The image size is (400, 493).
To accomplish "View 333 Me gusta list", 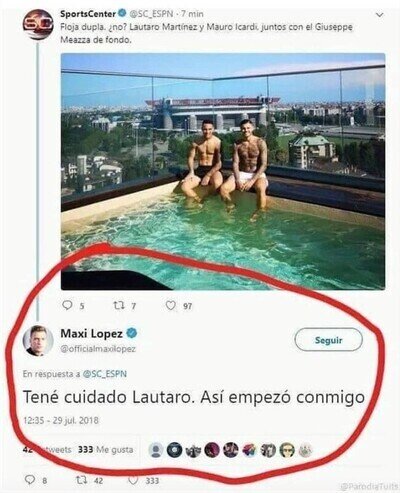I will click(105, 449).
